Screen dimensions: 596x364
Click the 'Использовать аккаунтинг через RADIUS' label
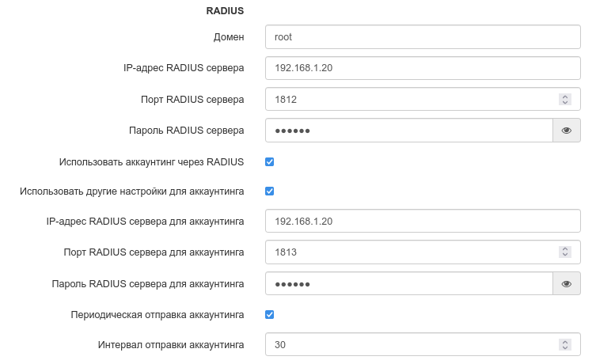(151, 161)
